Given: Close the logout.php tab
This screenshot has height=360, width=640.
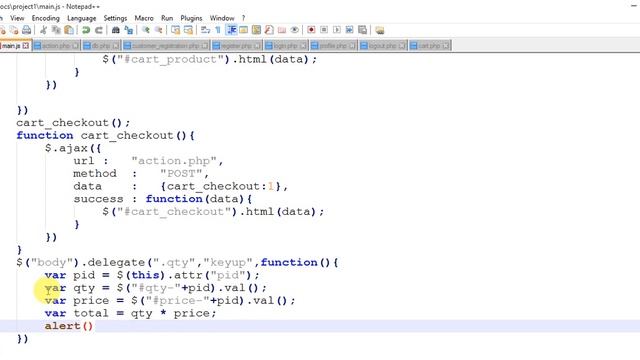Looking at the screenshot, I should coord(402,46).
